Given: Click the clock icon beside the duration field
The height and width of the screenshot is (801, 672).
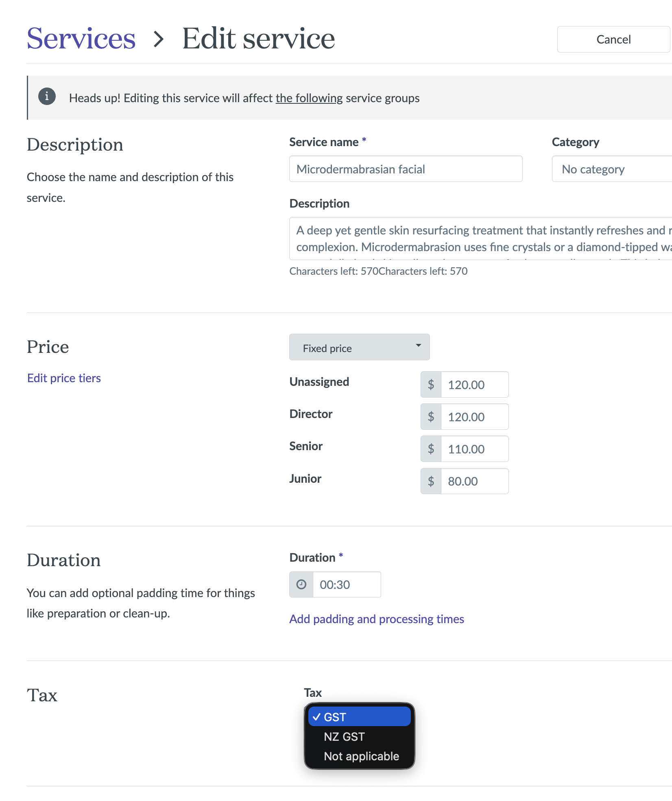Looking at the screenshot, I should pos(301,584).
